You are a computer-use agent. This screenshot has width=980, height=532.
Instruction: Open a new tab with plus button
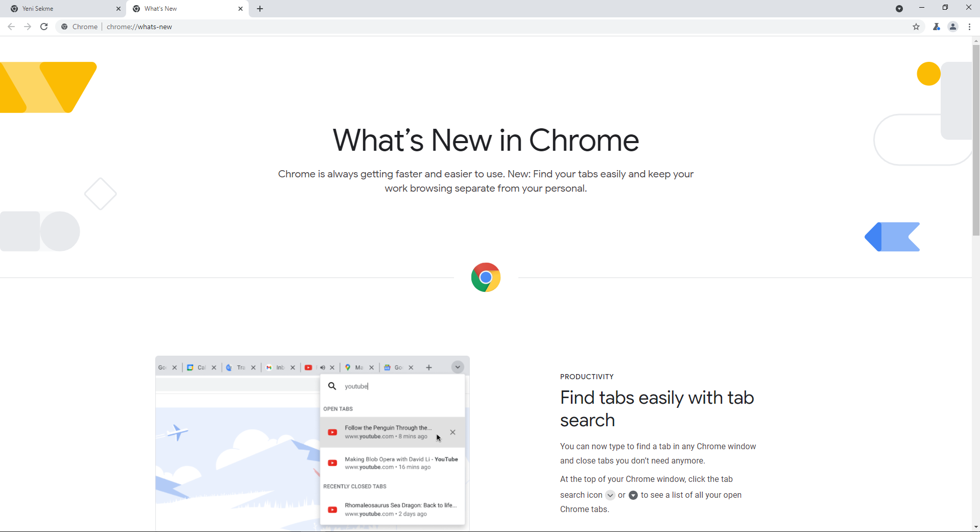[x=260, y=9]
